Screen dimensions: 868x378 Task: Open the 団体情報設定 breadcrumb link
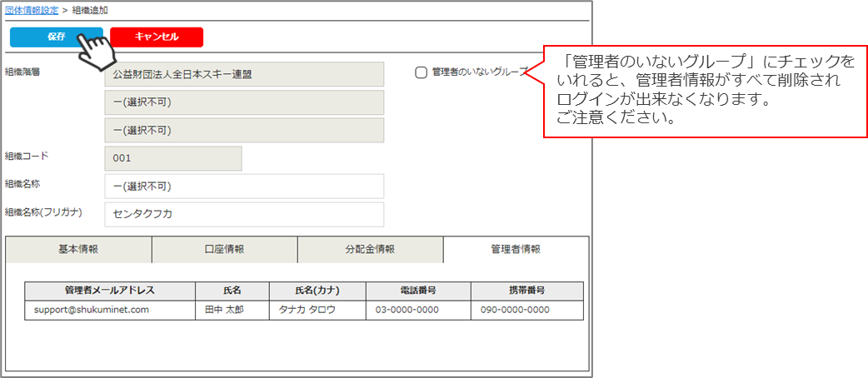32,10
